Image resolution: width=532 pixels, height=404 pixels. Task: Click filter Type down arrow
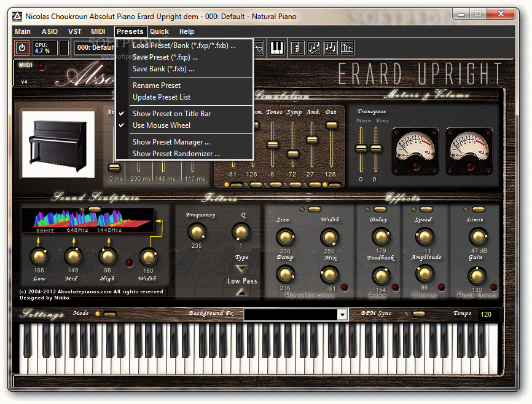[241, 269]
